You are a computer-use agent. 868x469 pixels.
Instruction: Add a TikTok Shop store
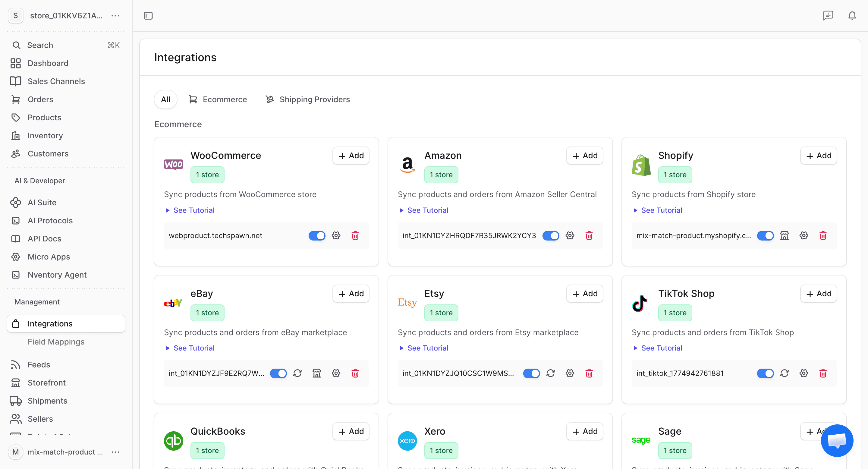[819, 294]
